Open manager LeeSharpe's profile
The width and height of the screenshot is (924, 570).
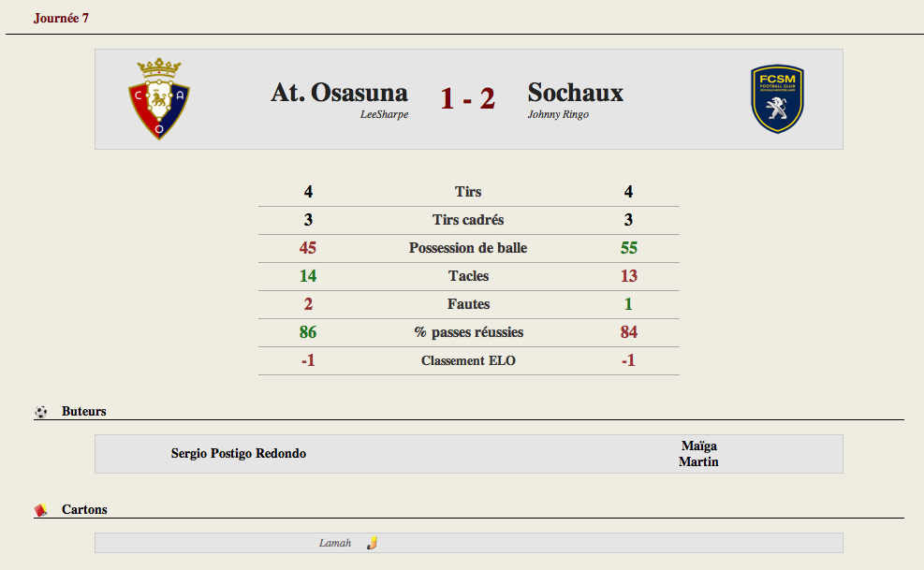[384, 114]
